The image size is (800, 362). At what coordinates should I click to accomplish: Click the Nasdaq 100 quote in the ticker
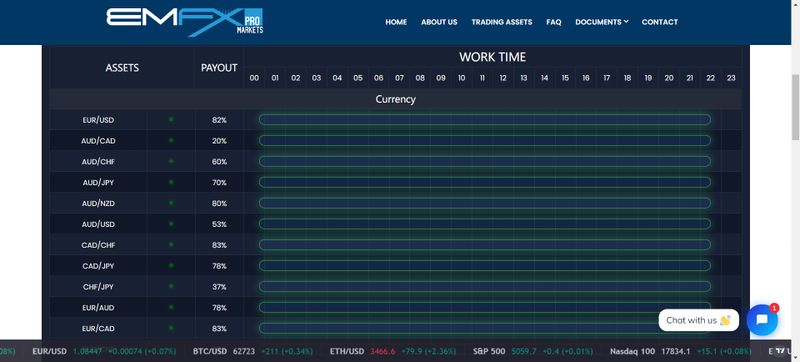681,351
